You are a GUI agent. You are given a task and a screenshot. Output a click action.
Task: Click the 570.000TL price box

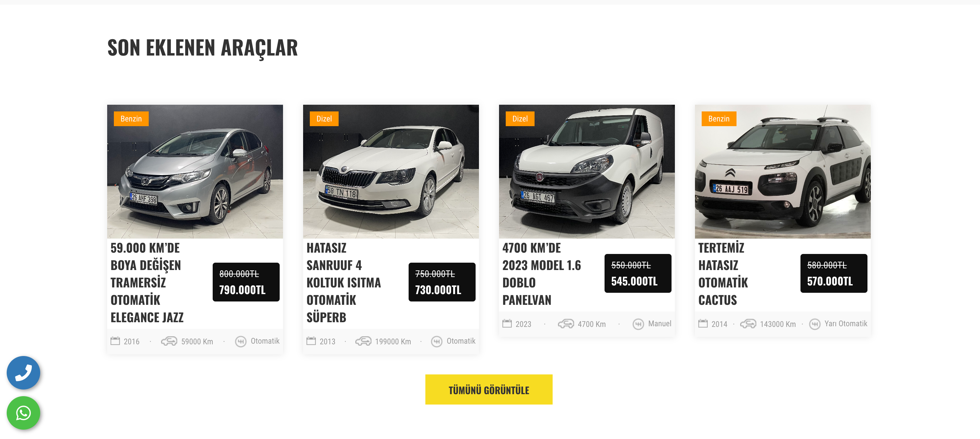(834, 273)
